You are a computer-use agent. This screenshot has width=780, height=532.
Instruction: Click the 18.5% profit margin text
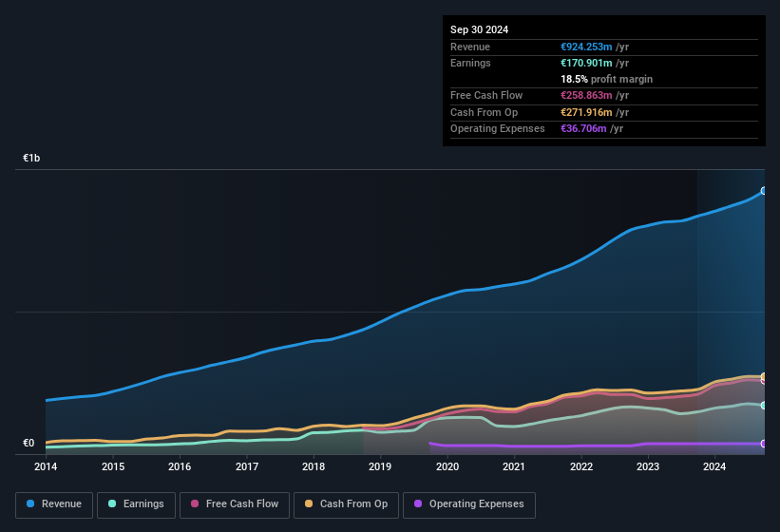pyautogui.click(x=606, y=79)
